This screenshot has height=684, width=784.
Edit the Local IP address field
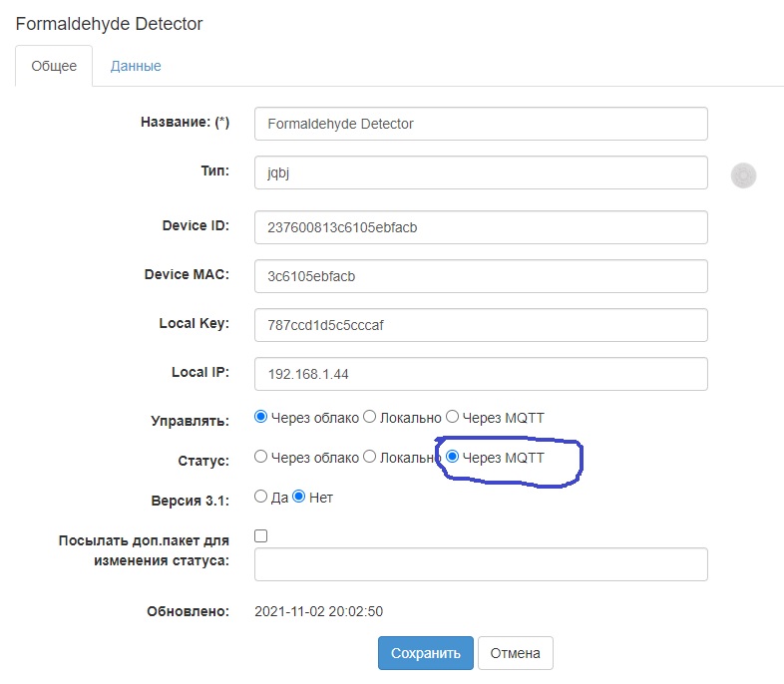coord(481,374)
